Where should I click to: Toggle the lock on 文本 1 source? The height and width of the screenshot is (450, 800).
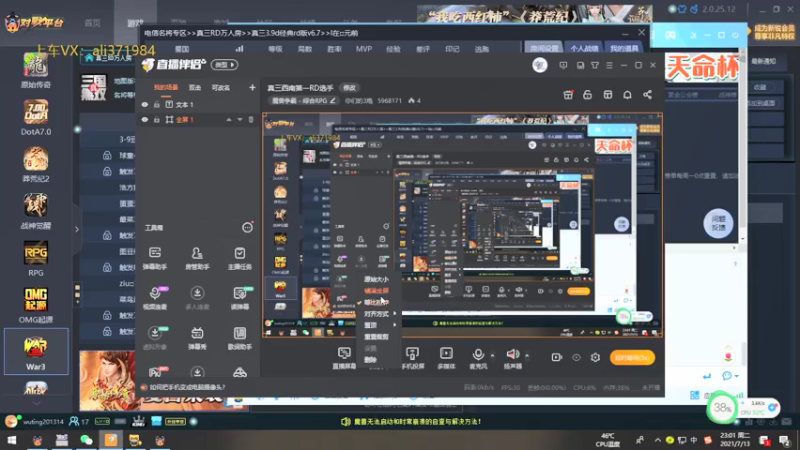tap(157, 105)
